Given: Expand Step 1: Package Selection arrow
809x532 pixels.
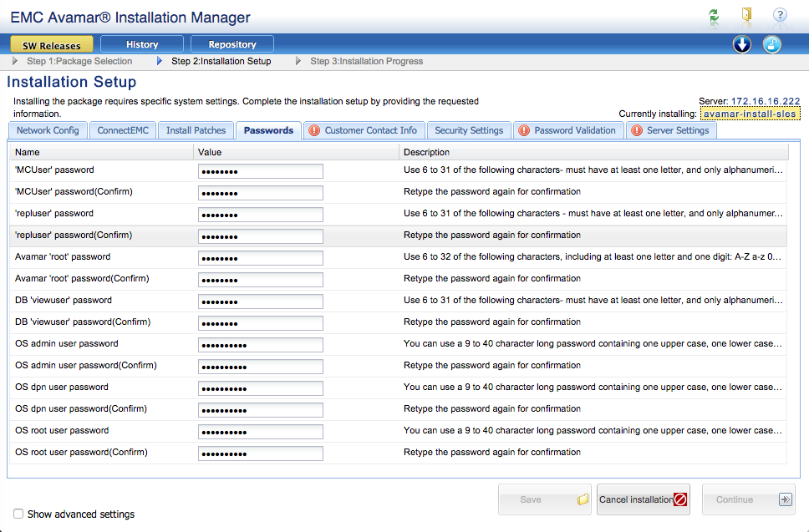Looking at the screenshot, I should coord(16,61).
